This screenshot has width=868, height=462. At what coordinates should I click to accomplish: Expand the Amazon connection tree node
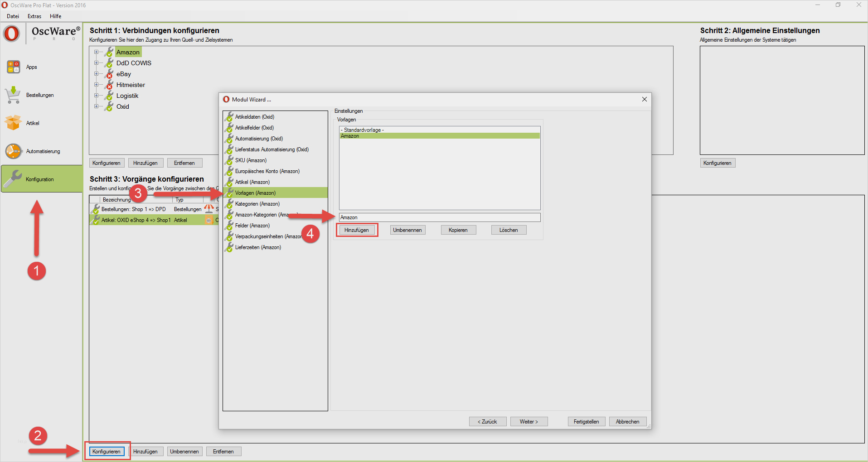tap(96, 52)
